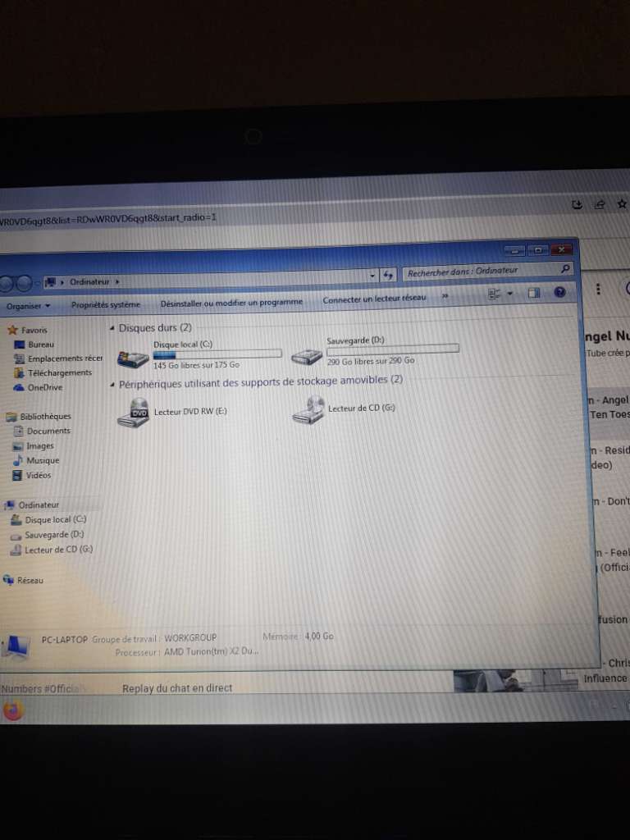Click Replay du chat en direct
The height and width of the screenshot is (840, 630).
click(177, 688)
